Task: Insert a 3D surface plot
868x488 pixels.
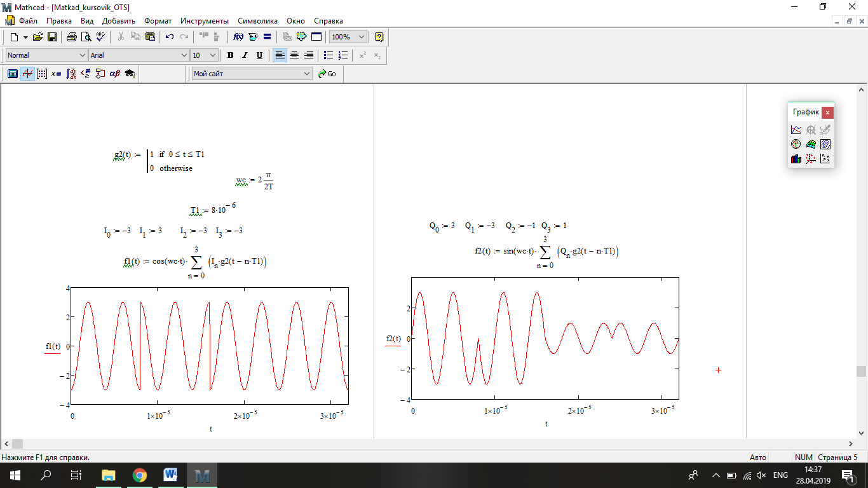Action: click(811, 144)
